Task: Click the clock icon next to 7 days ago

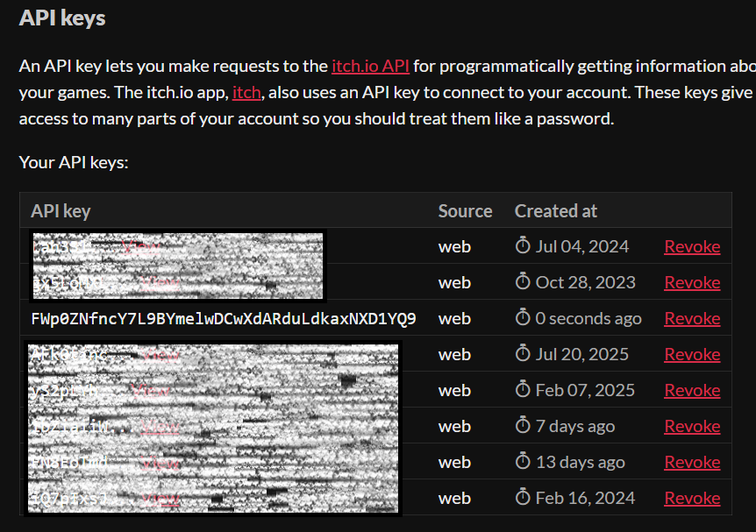Action: pyautogui.click(x=523, y=426)
